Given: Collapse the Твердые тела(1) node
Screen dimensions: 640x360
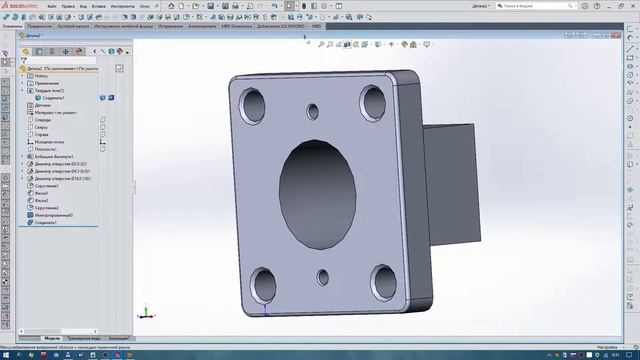Looking at the screenshot, I should [22, 91].
